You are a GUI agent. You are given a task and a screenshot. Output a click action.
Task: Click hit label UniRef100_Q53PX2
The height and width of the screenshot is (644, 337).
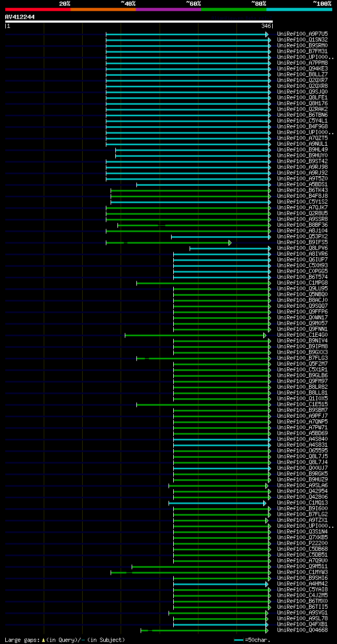(x=302, y=236)
